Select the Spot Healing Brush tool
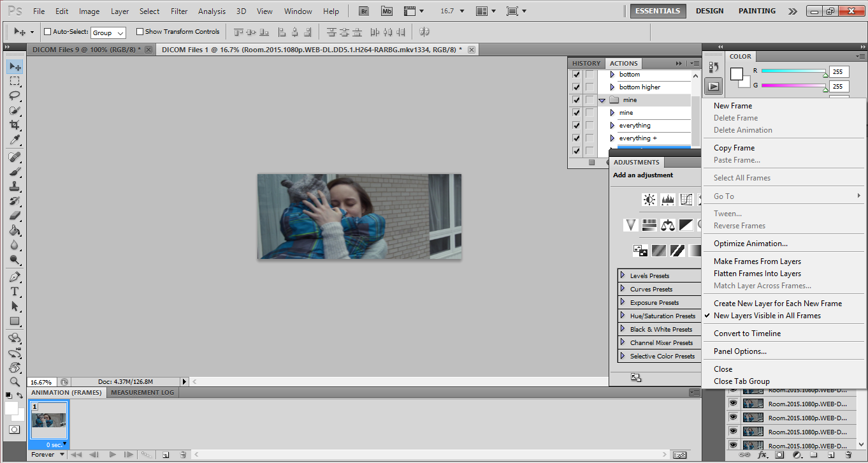The height and width of the screenshot is (463, 868). pyautogui.click(x=15, y=157)
